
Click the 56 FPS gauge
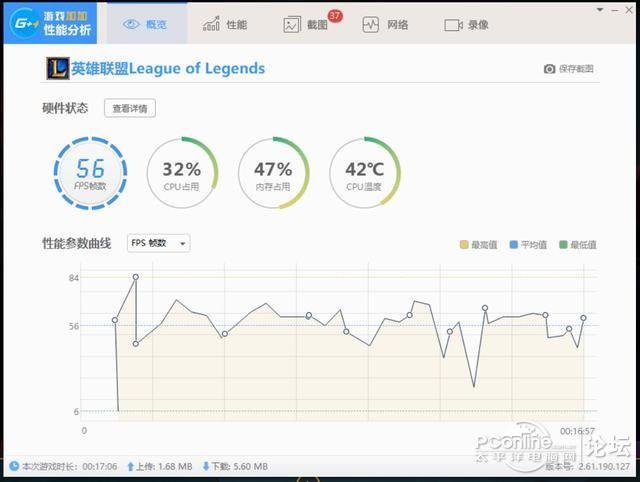coord(90,173)
